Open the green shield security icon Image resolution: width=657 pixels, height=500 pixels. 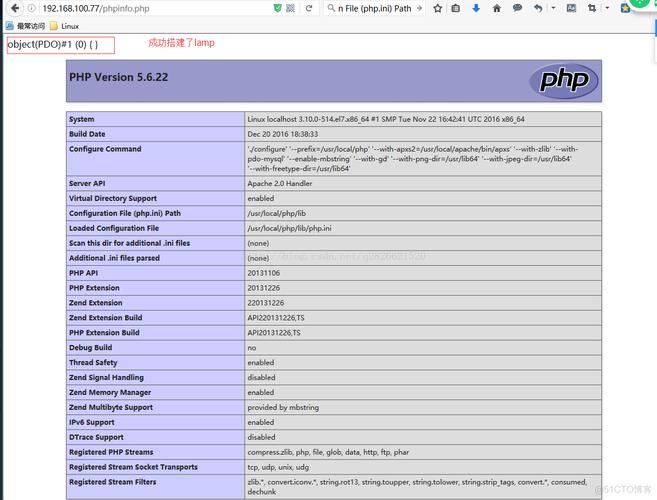(277, 8)
